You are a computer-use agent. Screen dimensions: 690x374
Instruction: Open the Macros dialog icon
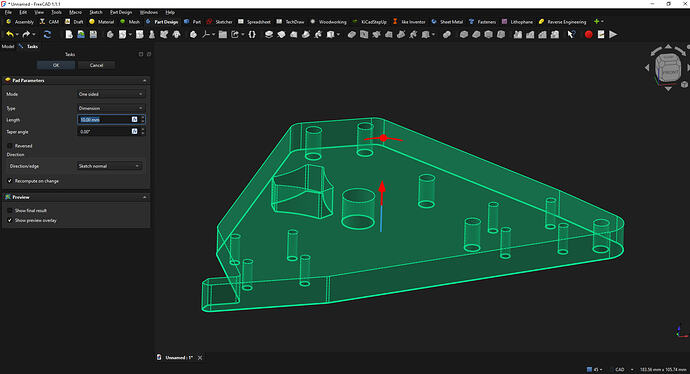tap(601, 34)
